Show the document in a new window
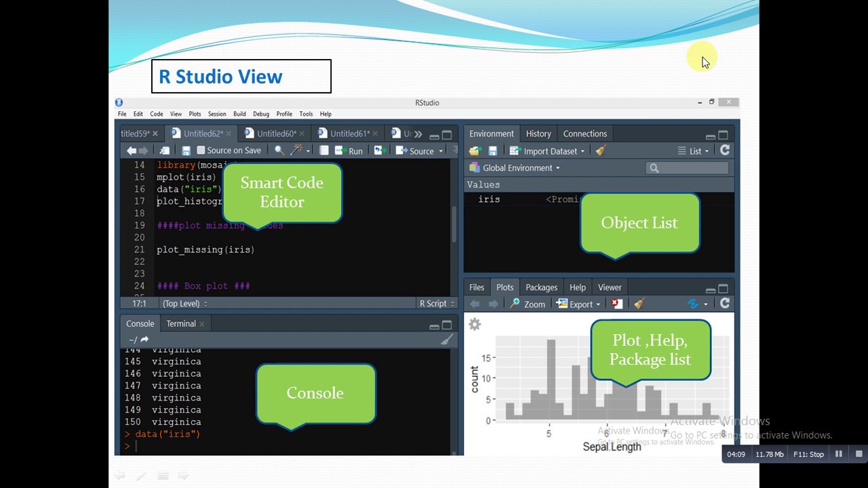The image size is (868, 488). [x=165, y=150]
